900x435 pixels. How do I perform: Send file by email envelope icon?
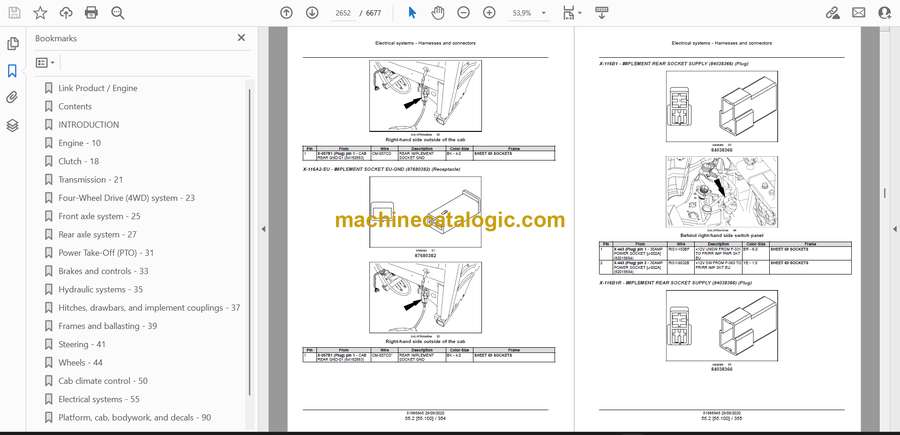click(859, 13)
